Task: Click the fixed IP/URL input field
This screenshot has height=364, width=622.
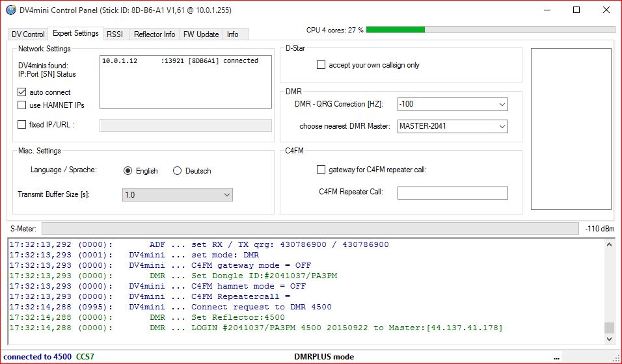Action: [185, 125]
